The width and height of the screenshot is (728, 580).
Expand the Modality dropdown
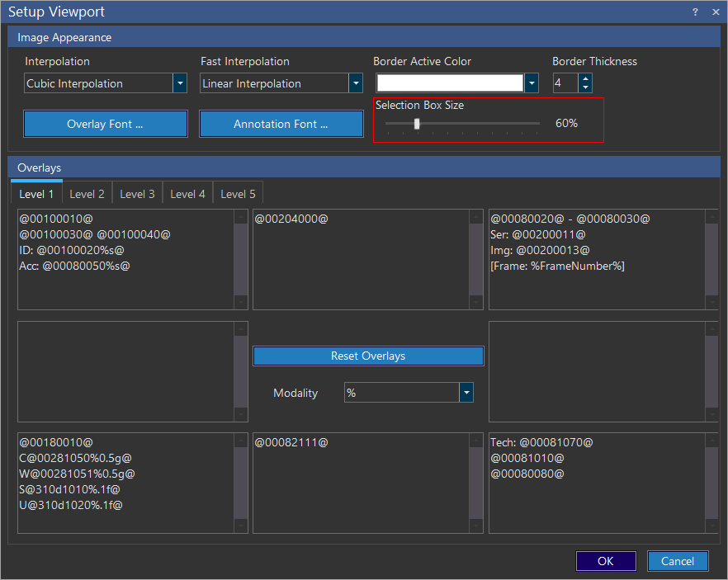(x=466, y=393)
